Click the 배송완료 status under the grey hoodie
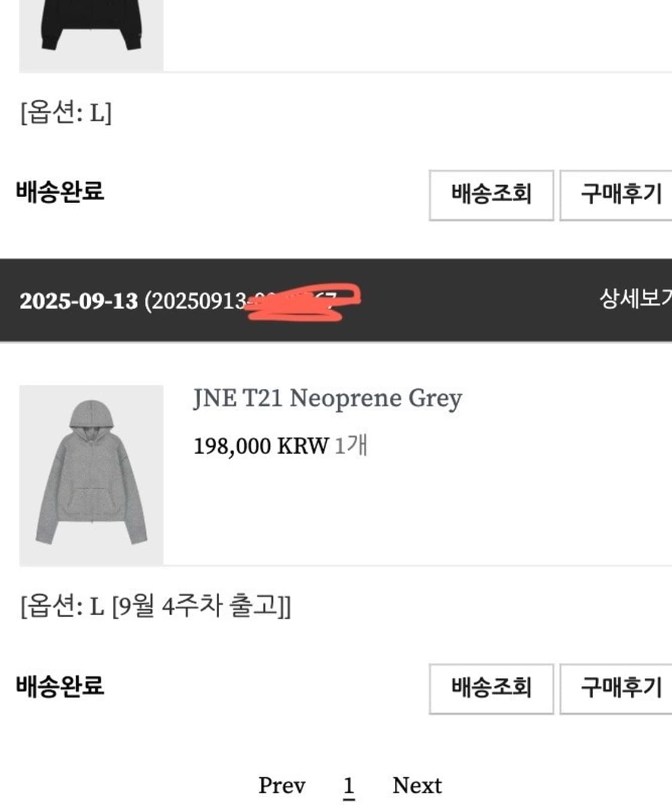The height and width of the screenshot is (807, 672). pyautogui.click(x=60, y=686)
